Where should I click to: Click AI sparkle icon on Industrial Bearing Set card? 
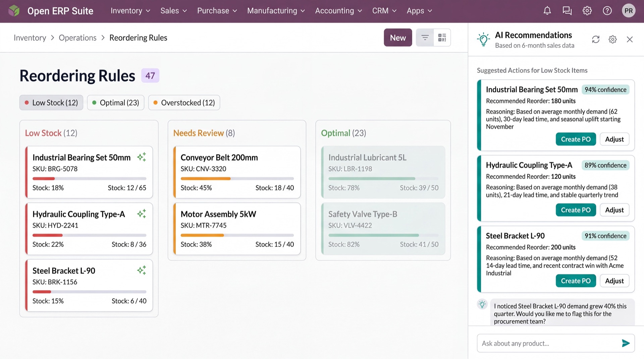[x=142, y=157]
